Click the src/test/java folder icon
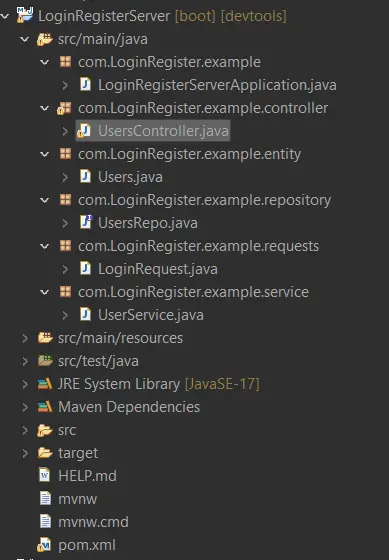The width and height of the screenshot is (389, 560). click(x=45, y=360)
